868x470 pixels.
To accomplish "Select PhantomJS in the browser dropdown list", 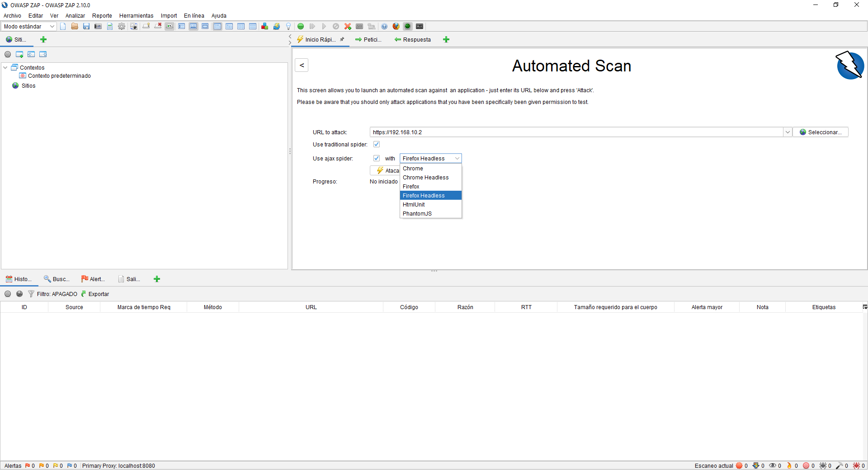I will pos(417,214).
